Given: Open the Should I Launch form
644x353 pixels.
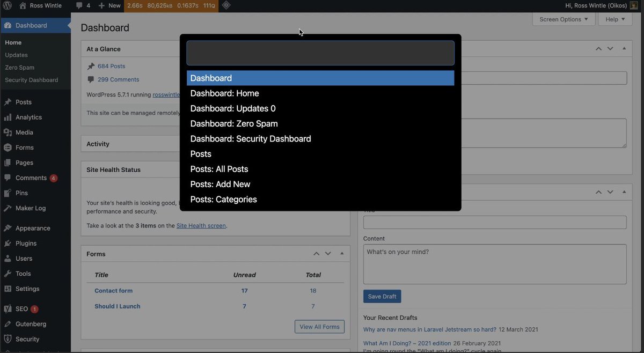Looking at the screenshot, I should coord(118,306).
